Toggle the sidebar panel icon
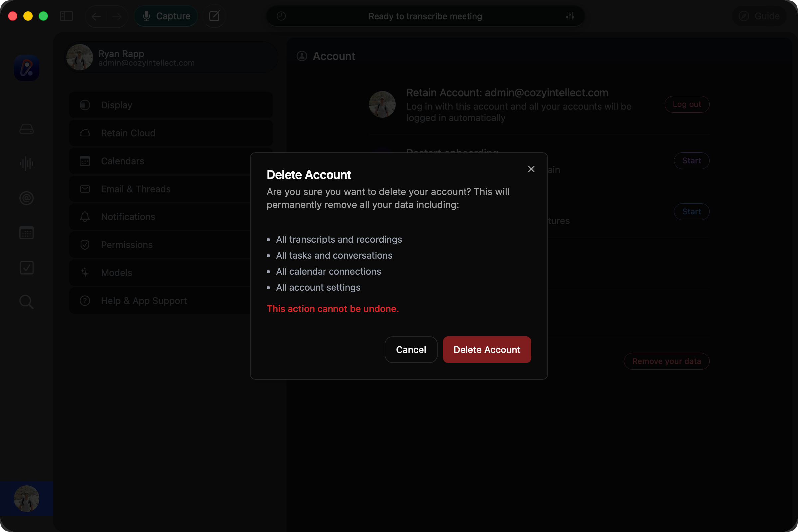Viewport: 798px width, 532px height. [x=66, y=16]
